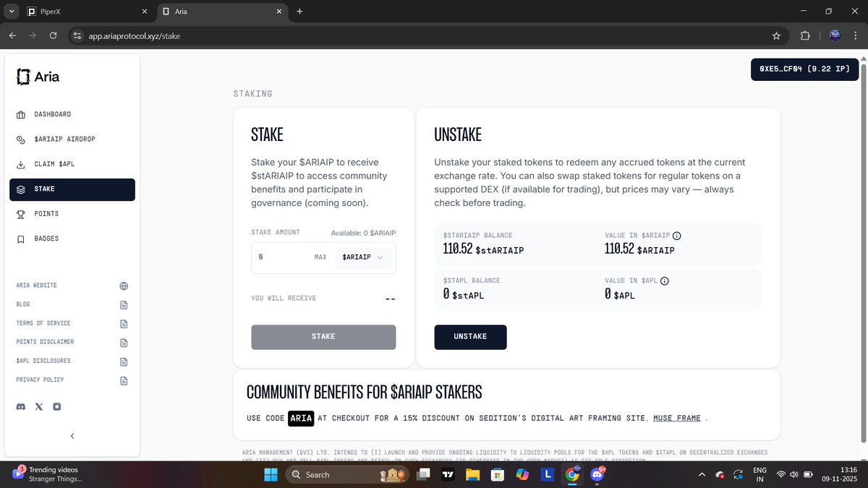
Task: Open the Chrome tab search dropdown arrow
Action: 12,11
